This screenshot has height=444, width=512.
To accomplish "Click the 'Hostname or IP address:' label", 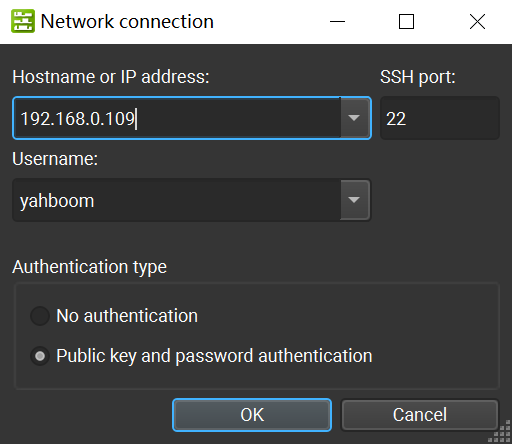I will coord(111,77).
